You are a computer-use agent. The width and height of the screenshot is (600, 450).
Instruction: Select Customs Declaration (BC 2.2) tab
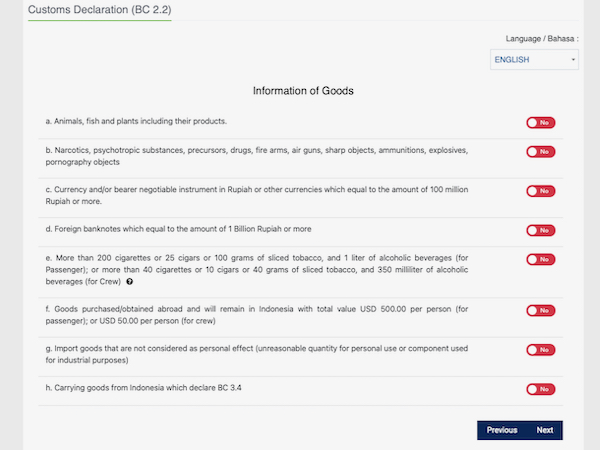(99, 10)
